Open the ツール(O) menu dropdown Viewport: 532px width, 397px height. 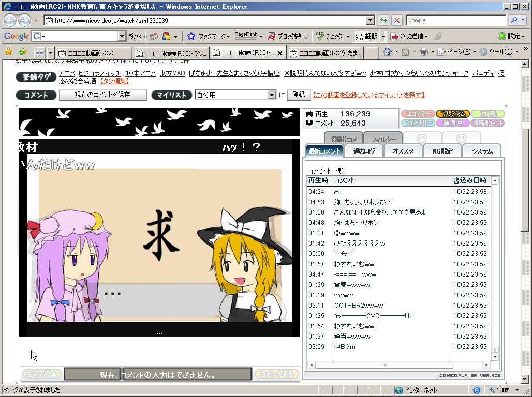(516, 52)
